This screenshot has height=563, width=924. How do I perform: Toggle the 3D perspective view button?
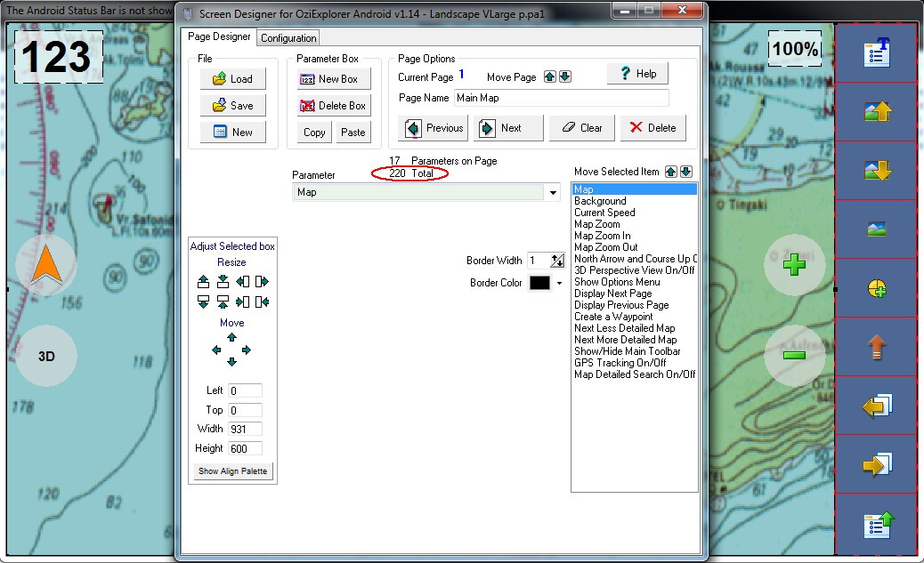tap(46, 356)
